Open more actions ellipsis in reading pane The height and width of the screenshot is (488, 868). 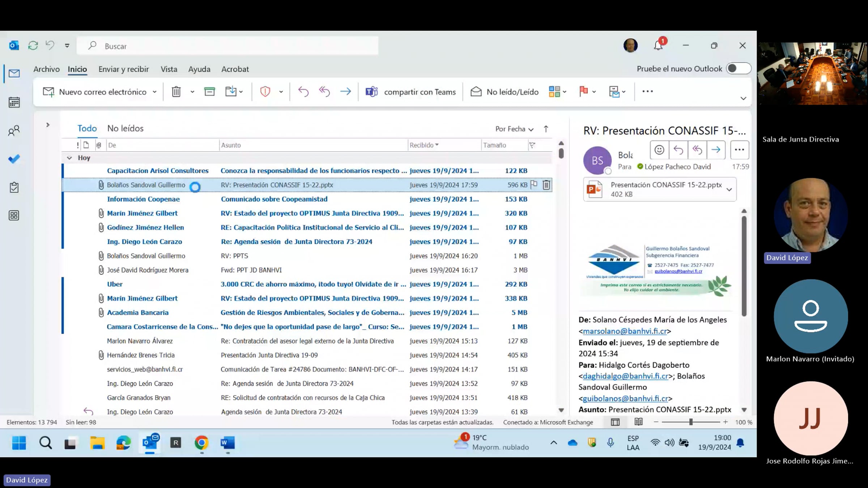click(x=739, y=150)
